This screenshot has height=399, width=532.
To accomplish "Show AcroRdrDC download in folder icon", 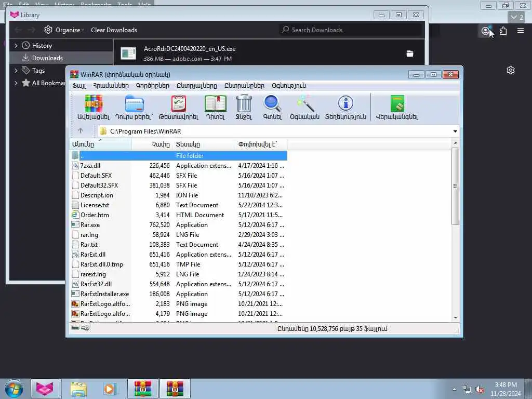I will click(410, 54).
